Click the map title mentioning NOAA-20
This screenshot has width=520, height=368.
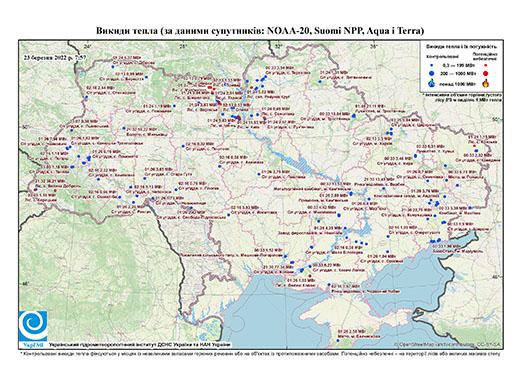click(260, 31)
